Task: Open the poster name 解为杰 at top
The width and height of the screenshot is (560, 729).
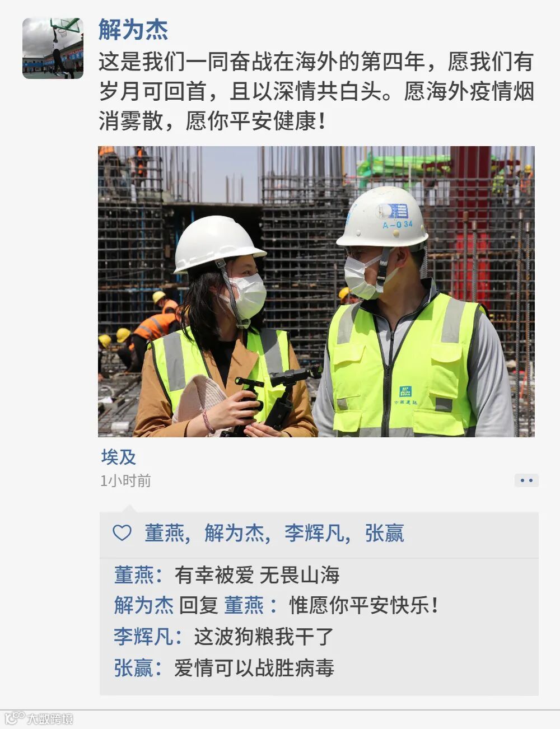Action: (x=133, y=29)
